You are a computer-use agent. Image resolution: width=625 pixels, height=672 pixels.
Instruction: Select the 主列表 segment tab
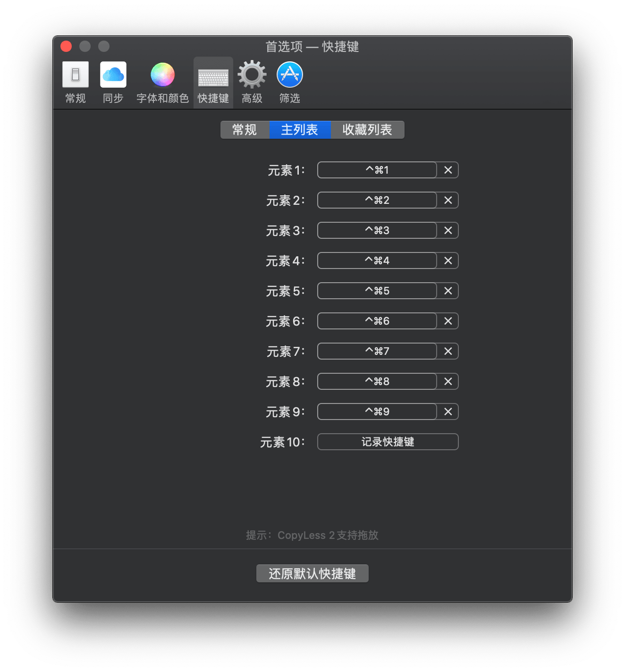tap(300, 130)
